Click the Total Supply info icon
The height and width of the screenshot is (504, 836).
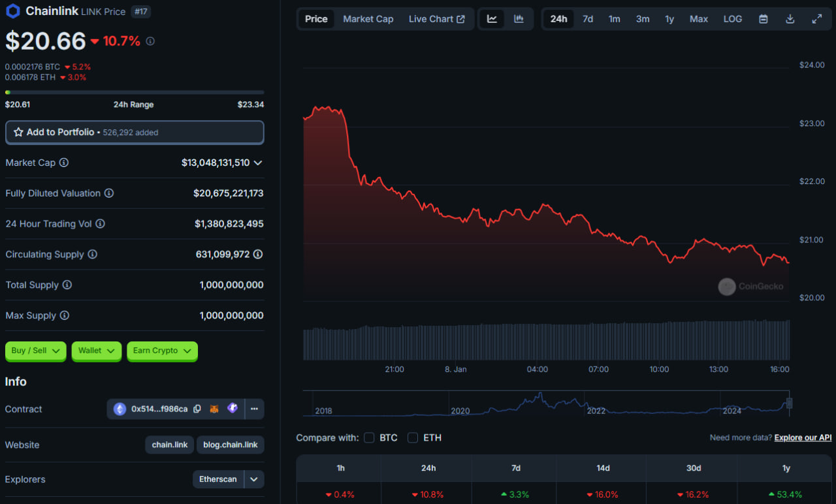(67, 285)
